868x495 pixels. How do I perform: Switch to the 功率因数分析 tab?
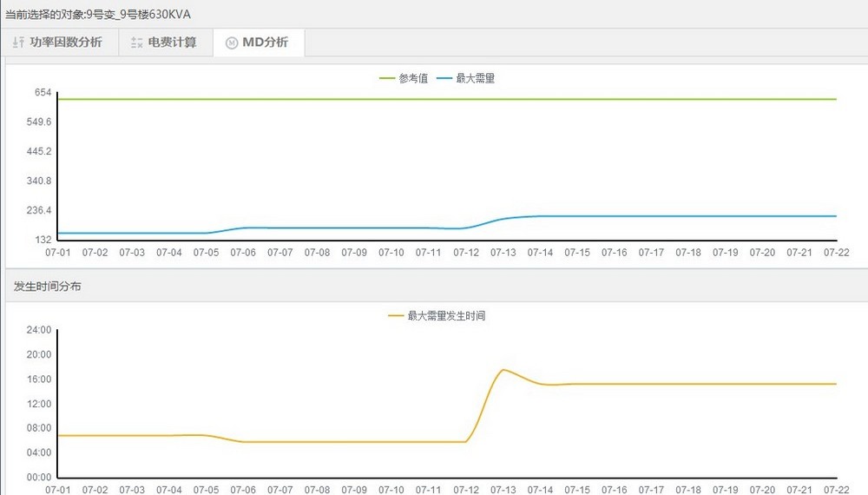click(65, 43)
